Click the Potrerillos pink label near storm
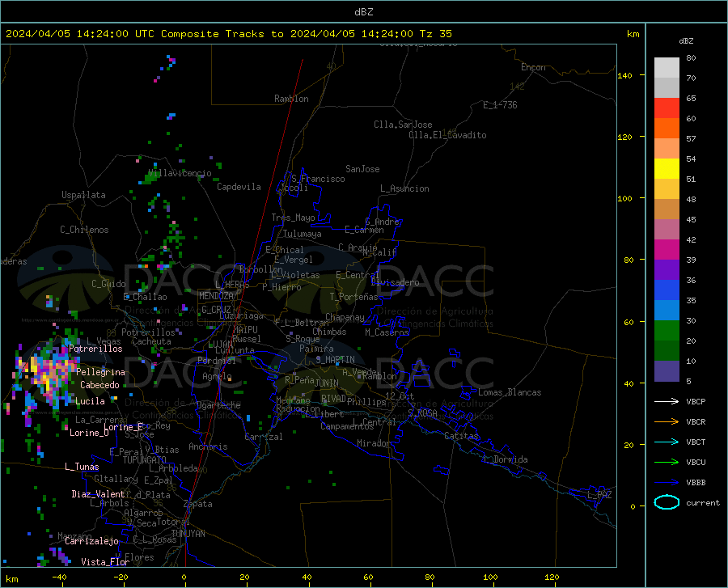This screenshot has width=728, height=588. (x=95, y=349)
